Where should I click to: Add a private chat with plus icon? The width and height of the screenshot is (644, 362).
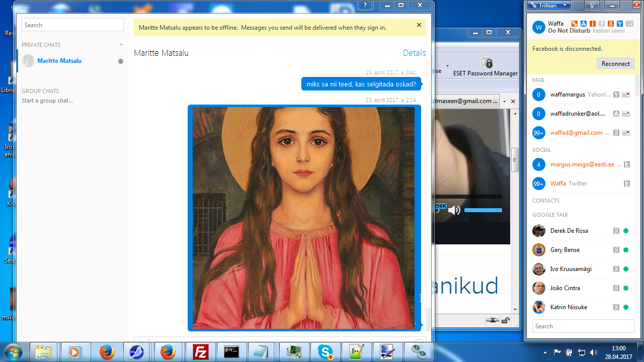point(121,45)
